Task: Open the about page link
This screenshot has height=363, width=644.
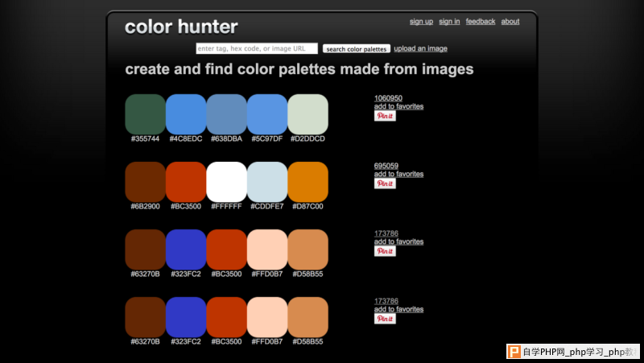Action: pos(510,22)
